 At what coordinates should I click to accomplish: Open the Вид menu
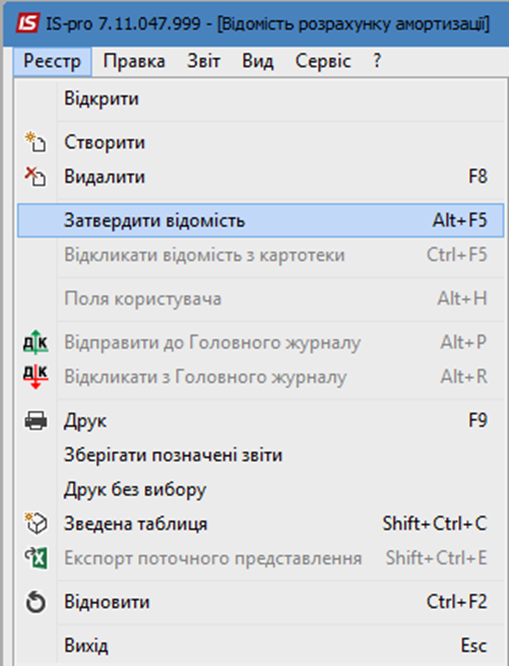click(257, 62)
